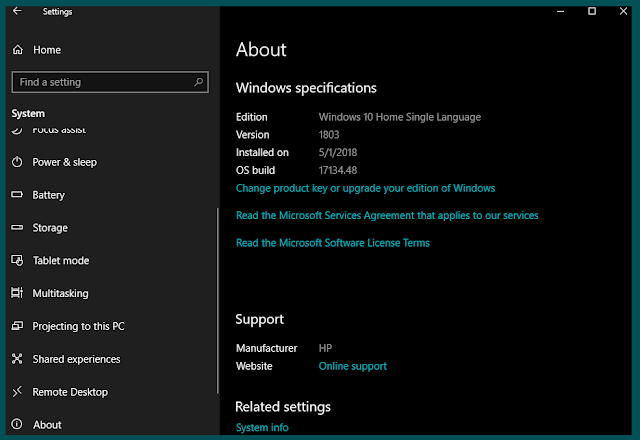Open the Home settings page

point(47,50)
